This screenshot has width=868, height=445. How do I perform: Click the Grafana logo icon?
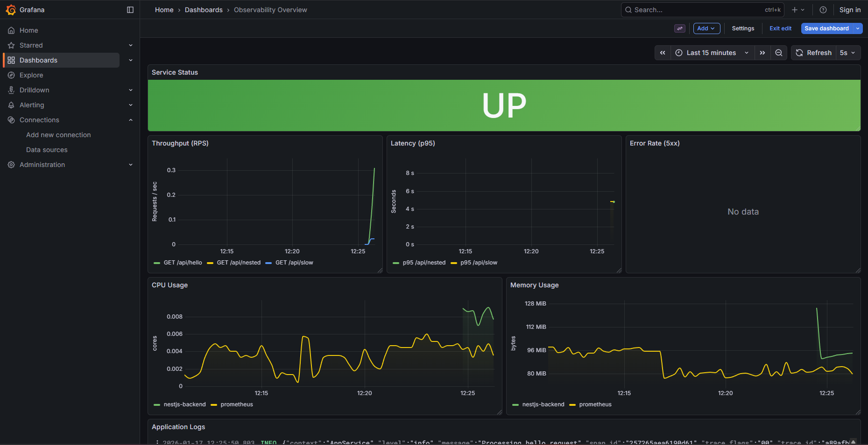[11, 10]
